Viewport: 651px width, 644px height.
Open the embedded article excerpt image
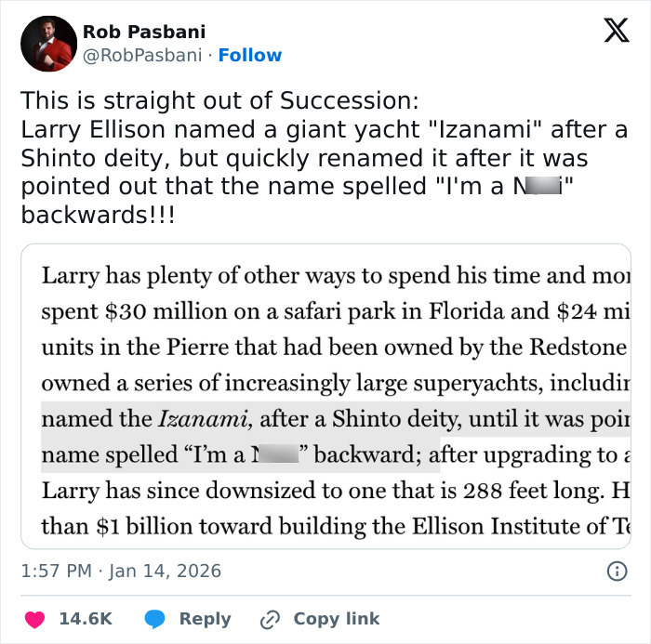click(325, 395)
